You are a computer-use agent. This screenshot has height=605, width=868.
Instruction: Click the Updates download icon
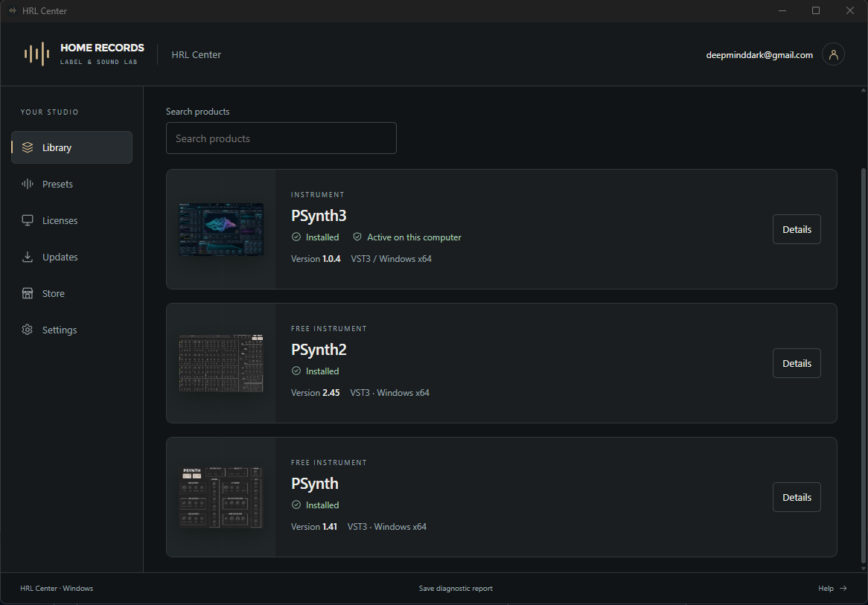click(x=27, y=257)
